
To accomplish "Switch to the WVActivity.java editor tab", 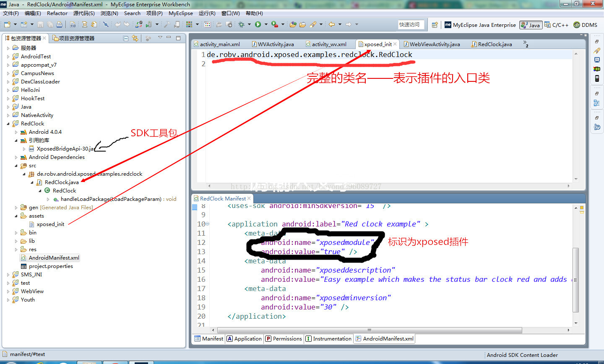I will (272, 44).
